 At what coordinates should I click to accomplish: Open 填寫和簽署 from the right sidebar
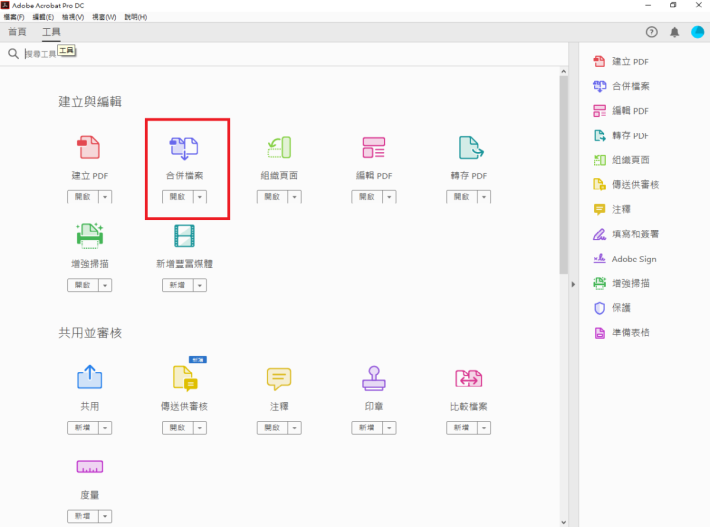pos(626,234)
